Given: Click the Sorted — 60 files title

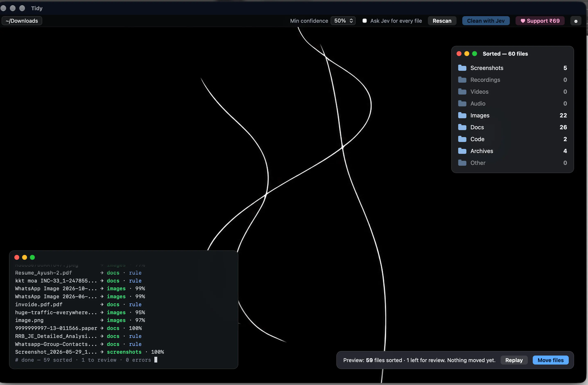Looking at the screenshot, I should point(505,54).
